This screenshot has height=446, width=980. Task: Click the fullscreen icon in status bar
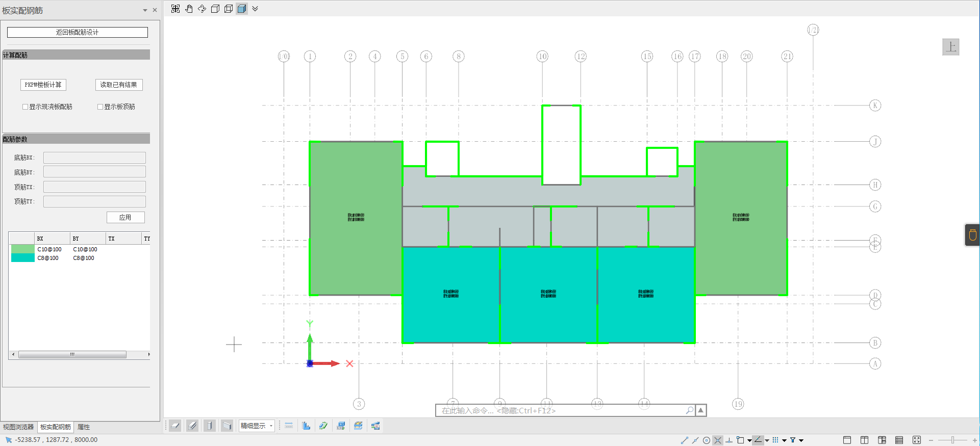click(x=917, y=440)
